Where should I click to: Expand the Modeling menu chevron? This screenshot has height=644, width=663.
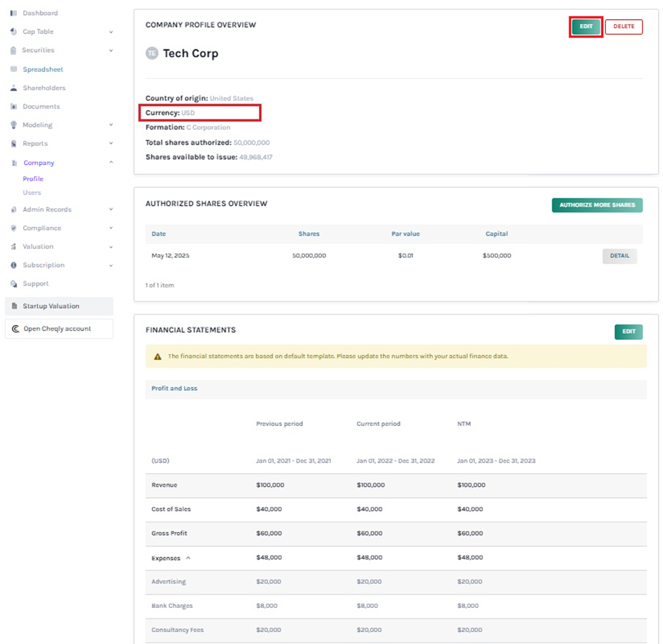coord(111,126)
